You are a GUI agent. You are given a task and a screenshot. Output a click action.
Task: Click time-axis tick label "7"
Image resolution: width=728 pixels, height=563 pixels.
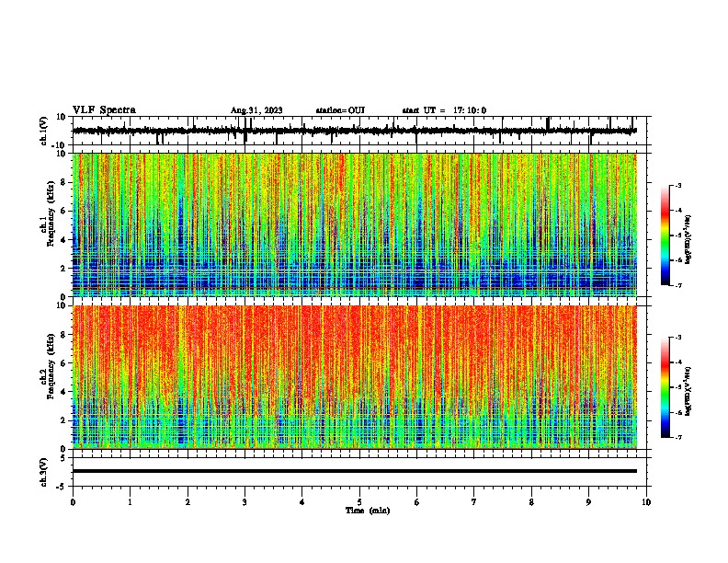pos(474,502)
